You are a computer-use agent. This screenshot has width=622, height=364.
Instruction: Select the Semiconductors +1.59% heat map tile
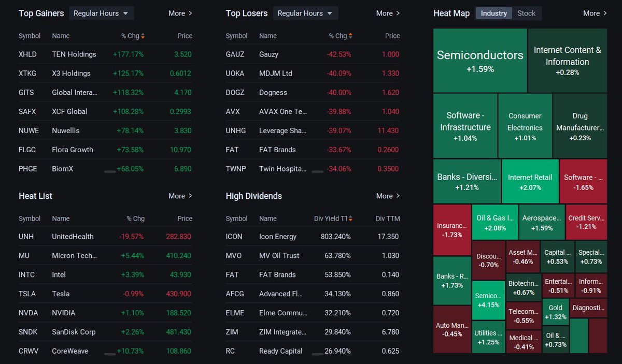(x=480, y=61)
